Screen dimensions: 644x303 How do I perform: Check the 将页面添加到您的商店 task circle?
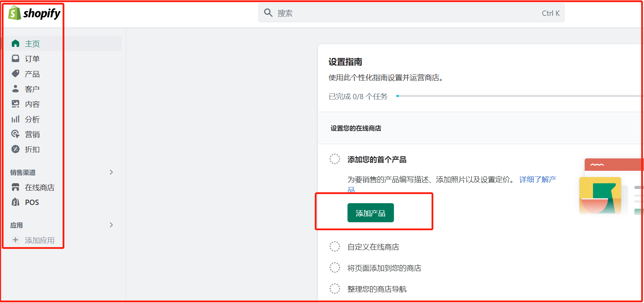[335, 268]
